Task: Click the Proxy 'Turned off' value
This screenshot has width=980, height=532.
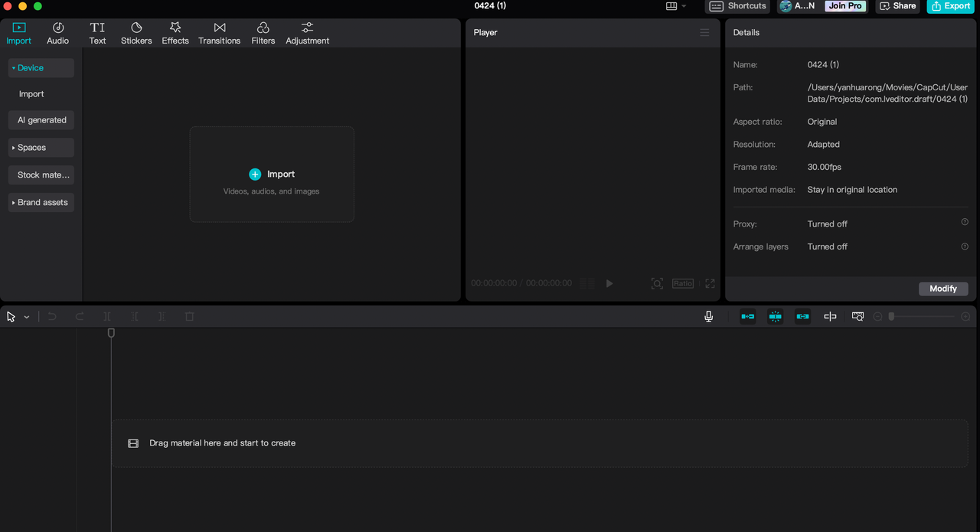Action: click(x=828, y=224)
